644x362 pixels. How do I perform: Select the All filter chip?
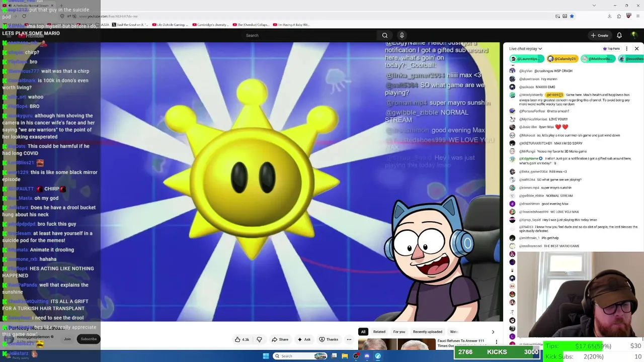pyautogui.click(x=363, y=332)
